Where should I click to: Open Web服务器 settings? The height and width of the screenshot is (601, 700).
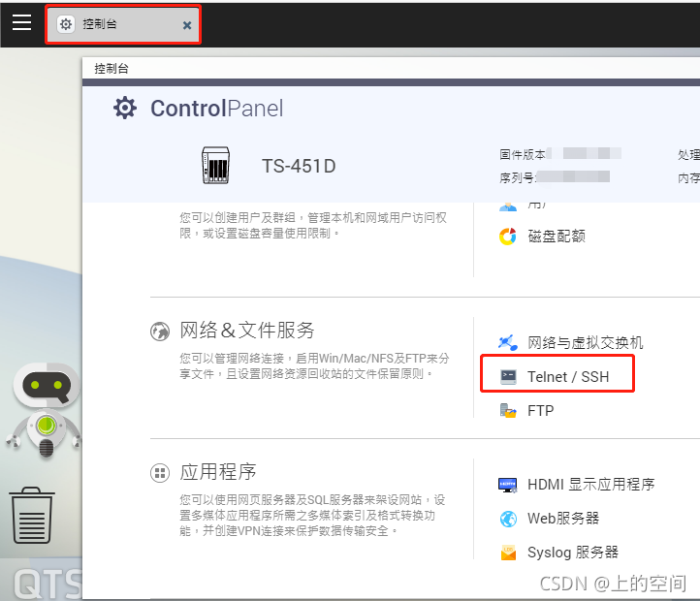coord(563,519)
